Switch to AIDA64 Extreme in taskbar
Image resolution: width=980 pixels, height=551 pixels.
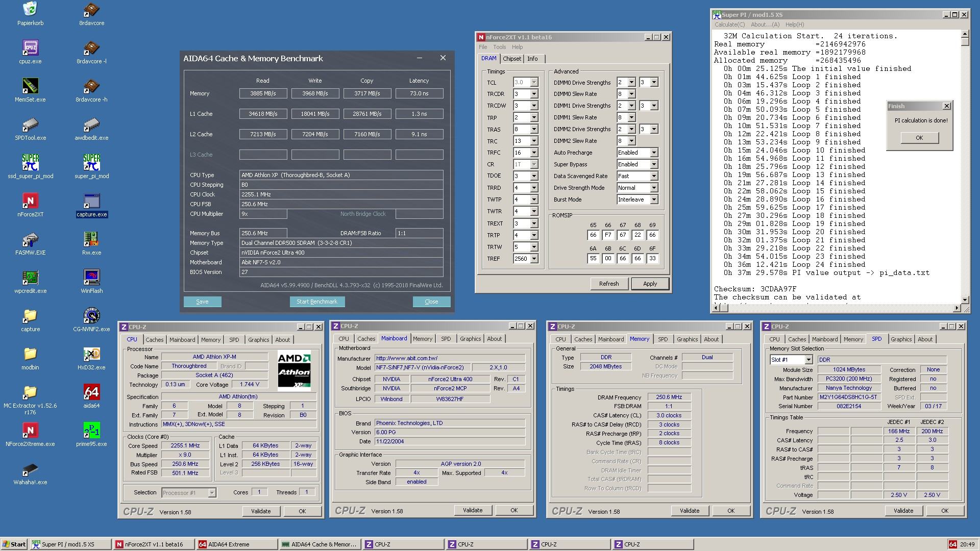click(x=237, y=544)
